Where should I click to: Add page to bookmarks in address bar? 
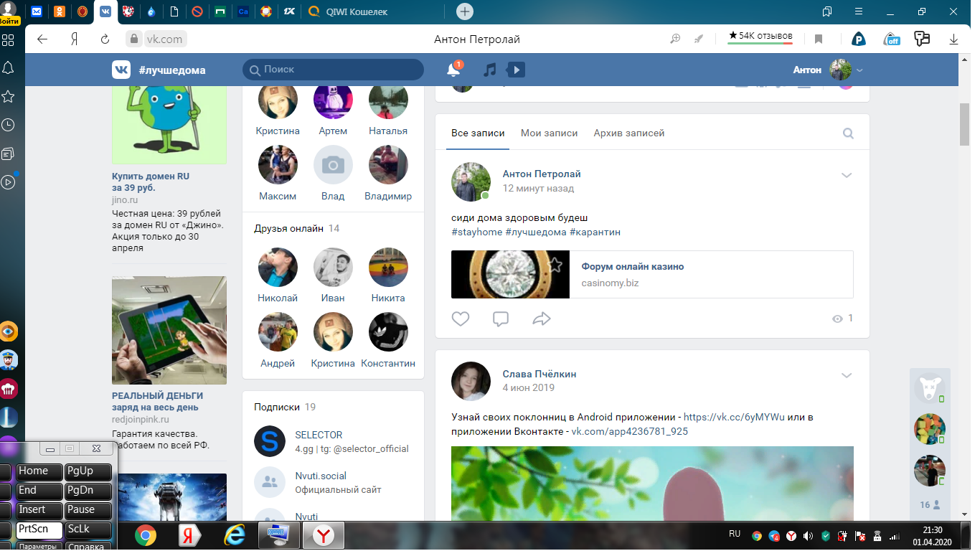coord(819,39)
